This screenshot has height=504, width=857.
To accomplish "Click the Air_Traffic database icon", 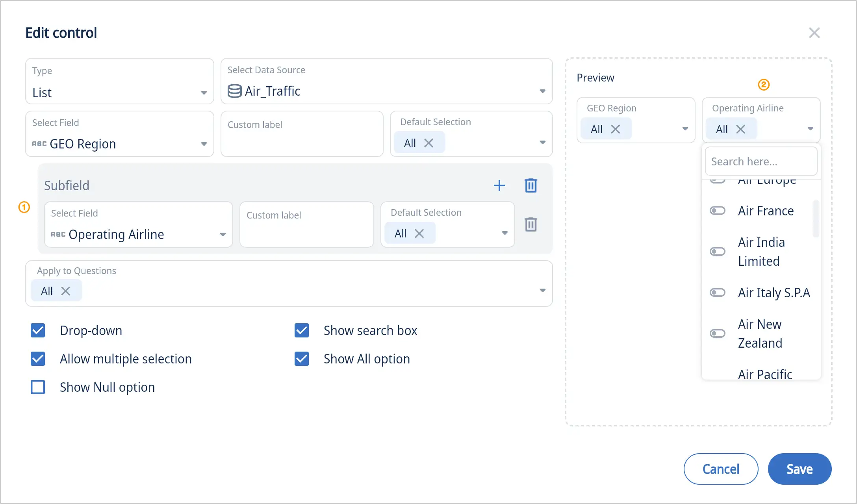I will pos(234,91).
